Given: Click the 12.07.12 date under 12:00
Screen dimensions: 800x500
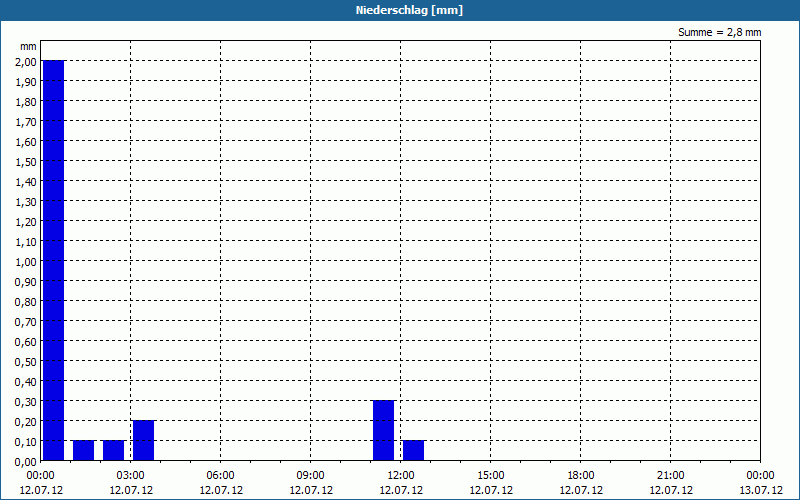Looking at the screenshot, I should (x=401, y=490).
